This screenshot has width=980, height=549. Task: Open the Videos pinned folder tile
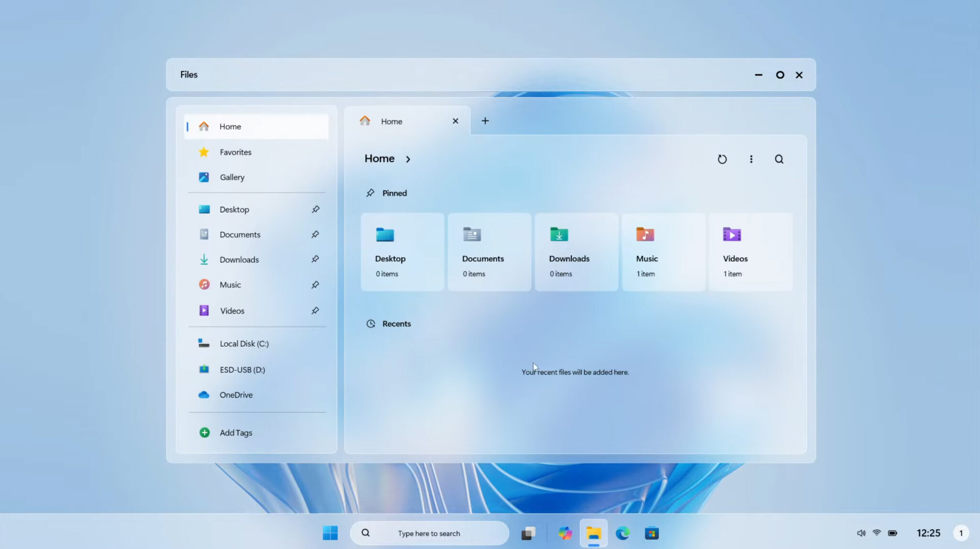(x=750, y=252)
